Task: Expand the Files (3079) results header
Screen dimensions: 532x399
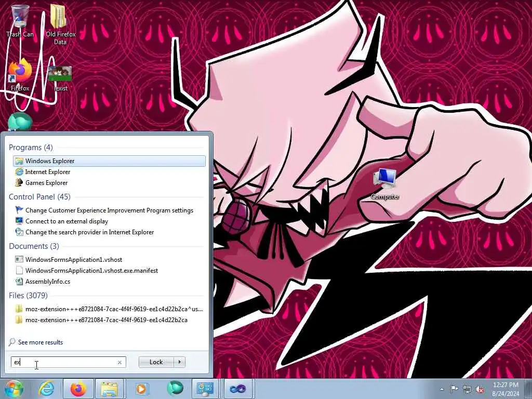Action: [28, 296]
